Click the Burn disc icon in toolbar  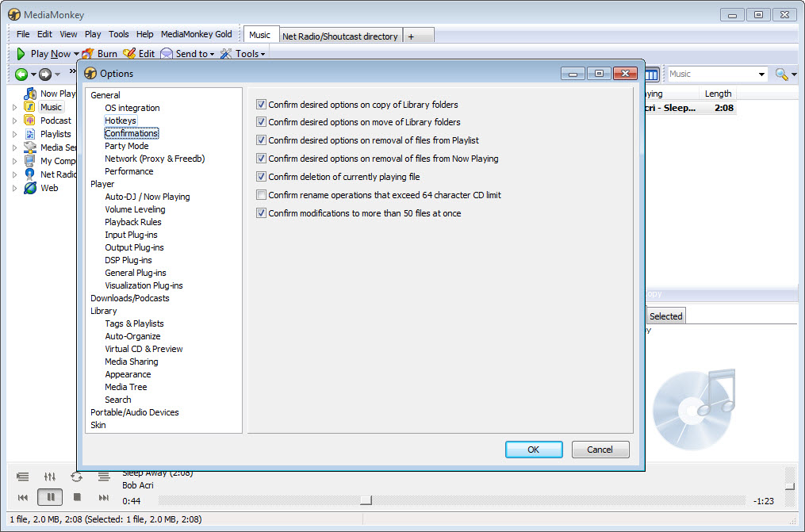click(88, 53)
